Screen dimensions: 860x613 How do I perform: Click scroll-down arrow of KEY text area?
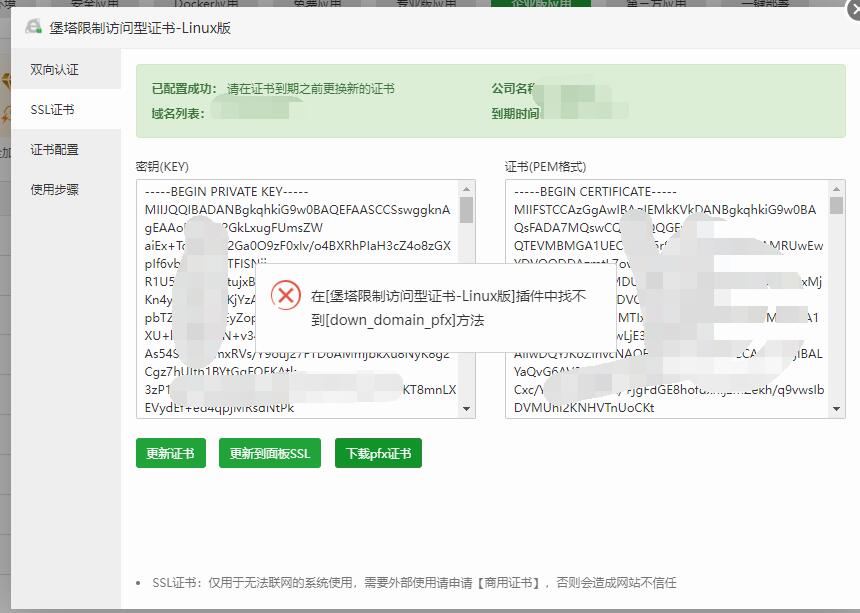466,409
